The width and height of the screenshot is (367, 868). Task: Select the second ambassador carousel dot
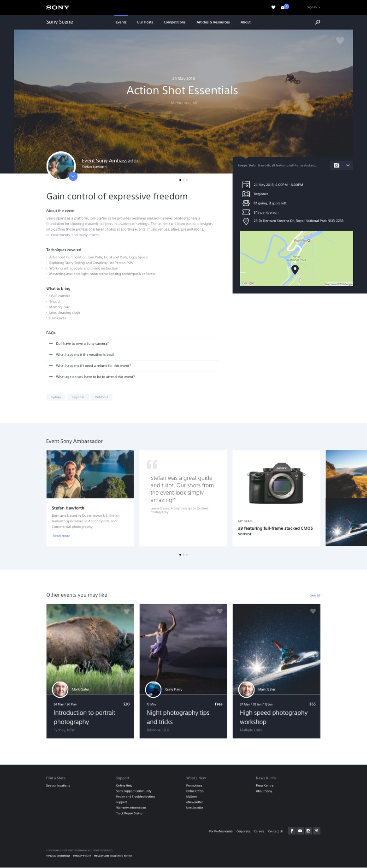183,555
